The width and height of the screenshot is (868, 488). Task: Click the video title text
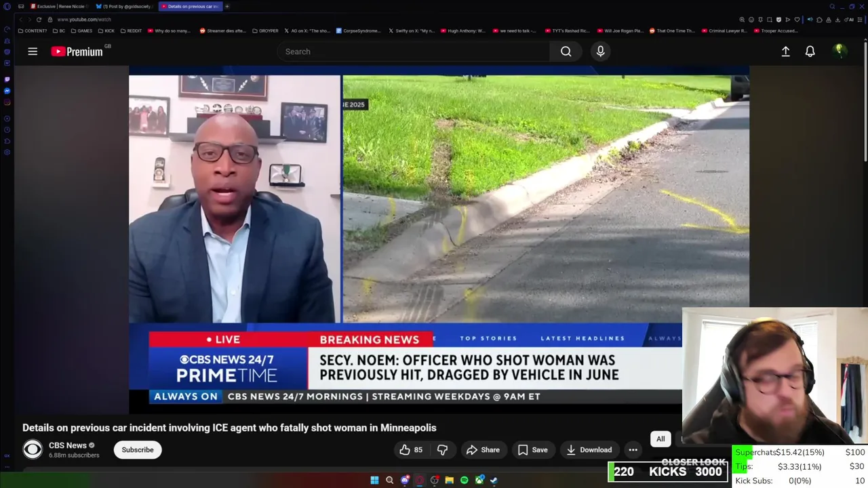229,428
